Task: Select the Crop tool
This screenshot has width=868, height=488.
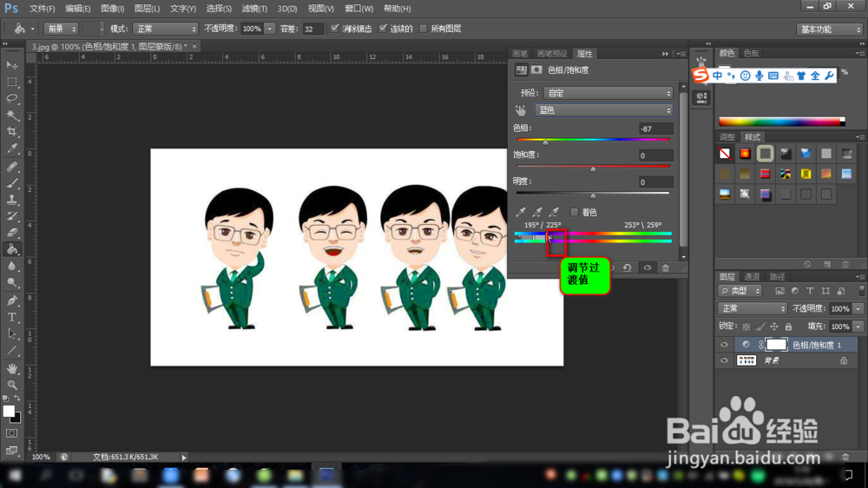Action: tap(11, 132)
